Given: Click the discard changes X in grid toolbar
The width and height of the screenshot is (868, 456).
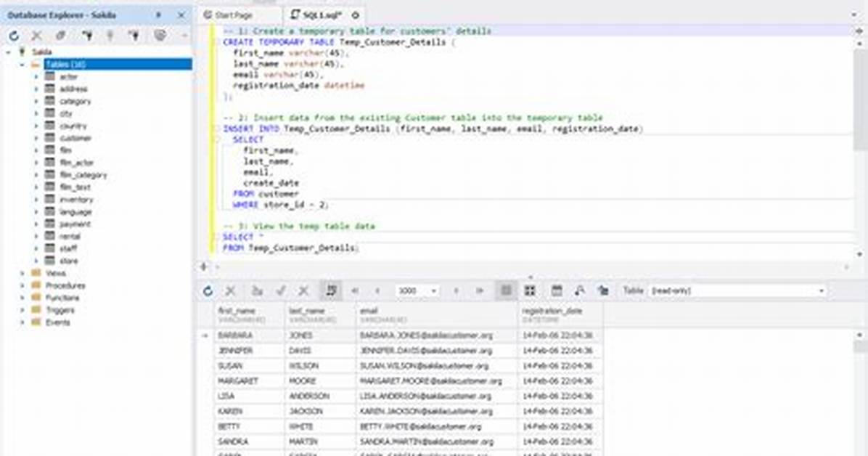Looking at the screenshot, I should [303, 291].
